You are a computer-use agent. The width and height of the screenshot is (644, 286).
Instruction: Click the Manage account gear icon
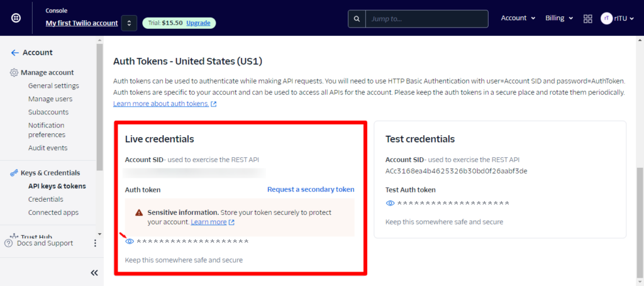point(14,72)
